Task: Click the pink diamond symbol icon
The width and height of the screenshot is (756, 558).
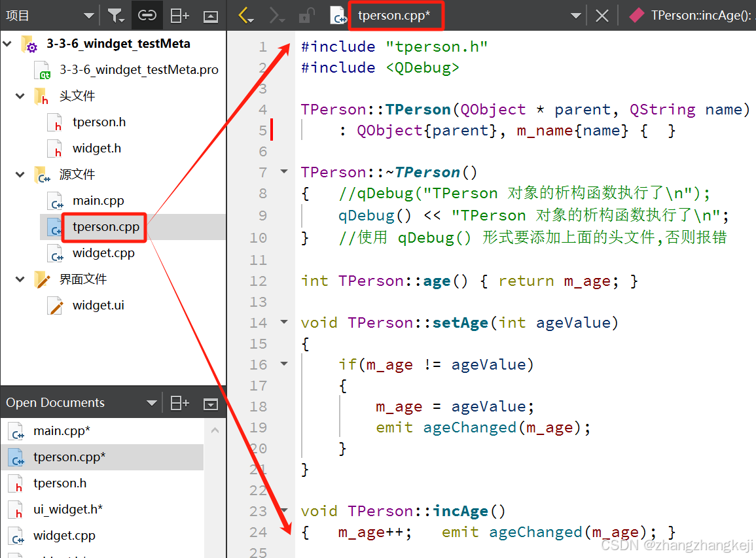Action: click(x=636, y=16)
